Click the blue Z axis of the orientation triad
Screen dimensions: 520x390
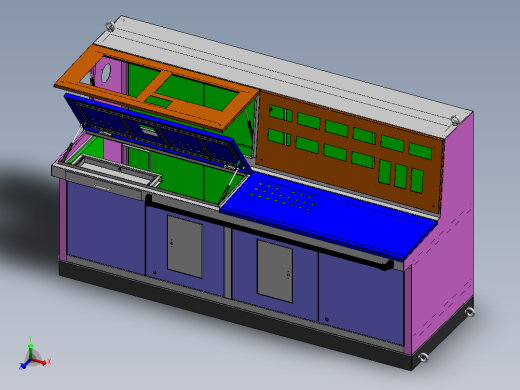tap(25, 364)
